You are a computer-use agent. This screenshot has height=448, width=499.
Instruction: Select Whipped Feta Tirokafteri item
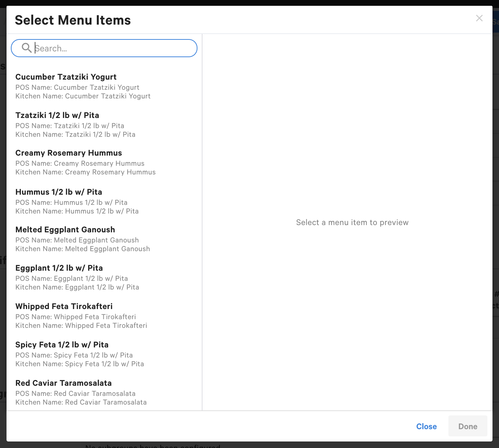coord(64,307)
